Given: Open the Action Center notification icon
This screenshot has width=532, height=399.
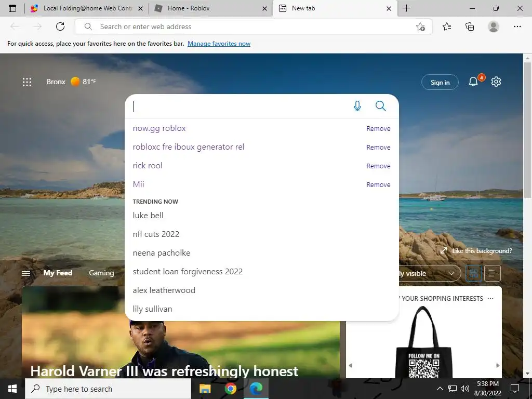Looking at the screenshot, I should [x=515, y=389].
